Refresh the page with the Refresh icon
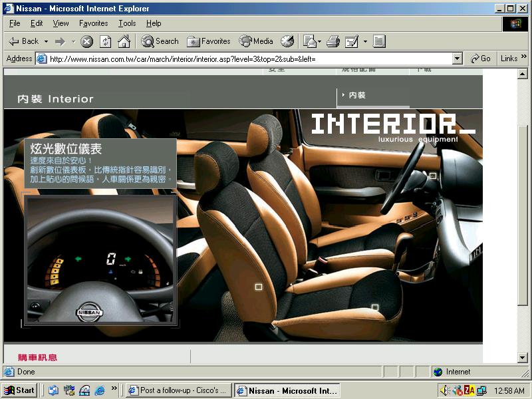Image resolution: width=532 pixels, height=399 pixels. coord(106,41)
